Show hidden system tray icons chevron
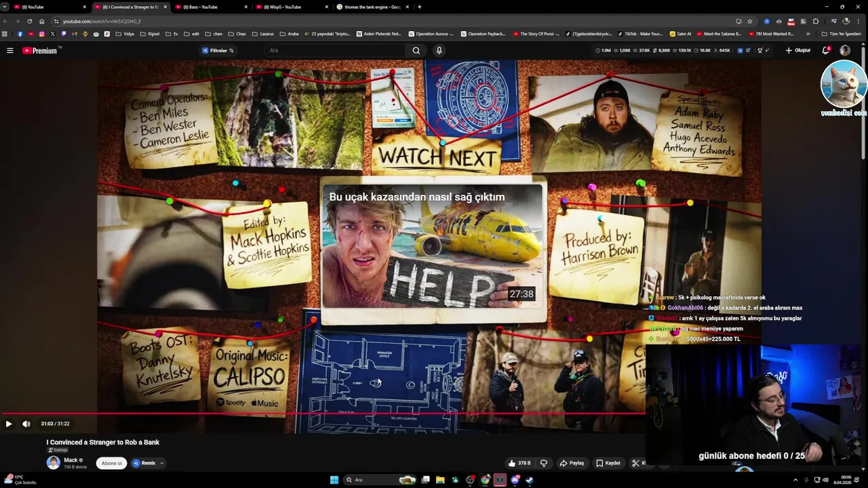868x488 pixels. pos(795,480)
